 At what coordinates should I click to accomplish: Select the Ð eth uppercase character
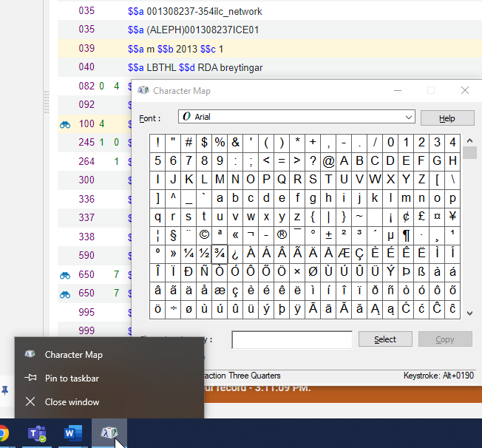coord(189,272)
